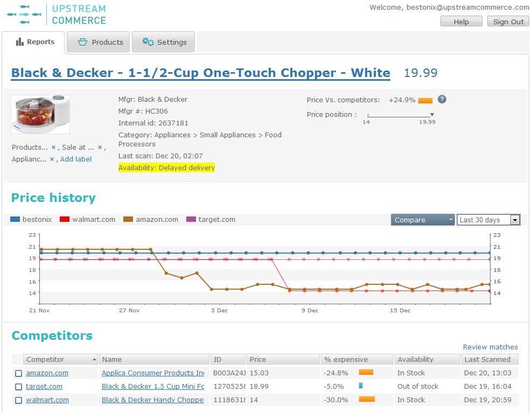Click the target.com purple legend swatch
The width and height of the screenshot is (532, 413).
(191, 220)
